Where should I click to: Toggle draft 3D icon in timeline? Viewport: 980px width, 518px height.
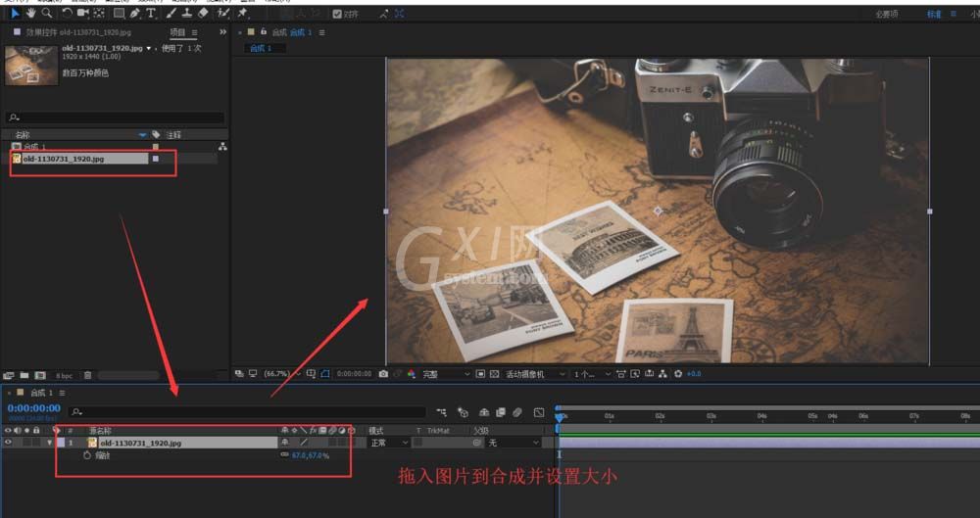[463, 412]
